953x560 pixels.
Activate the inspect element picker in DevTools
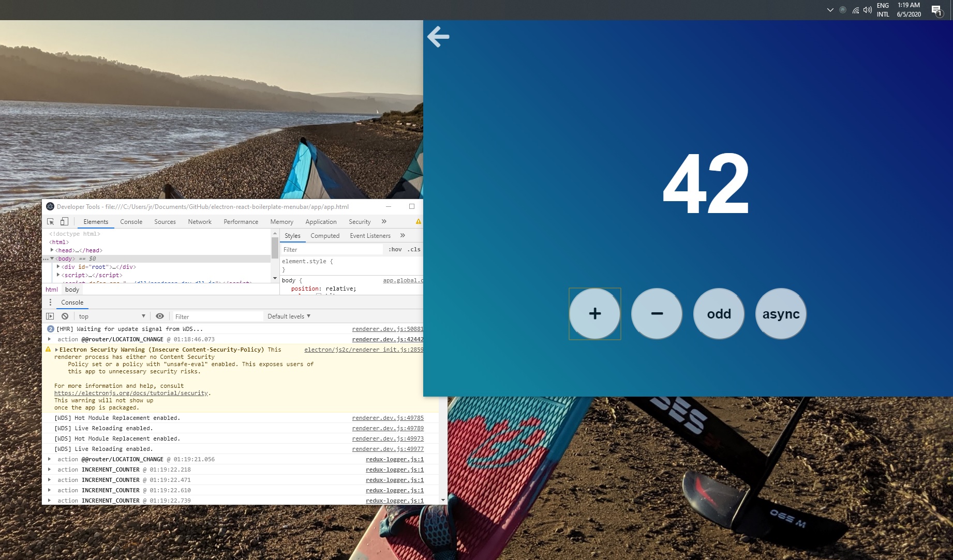coord(51,221)
